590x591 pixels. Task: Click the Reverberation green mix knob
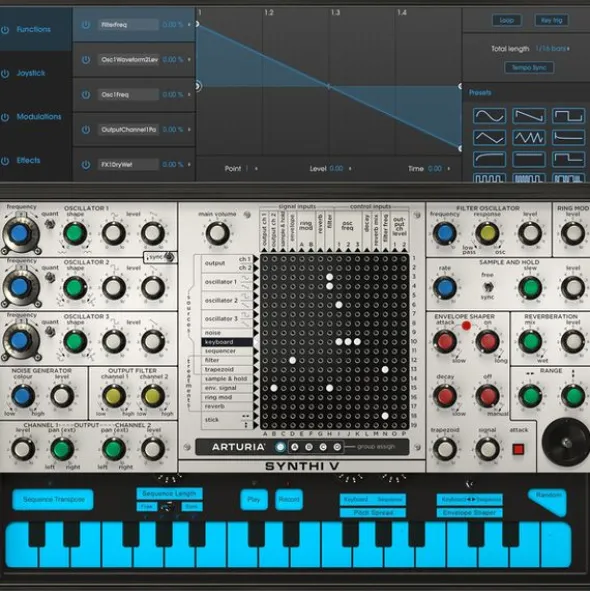pyautogui.click(x=531, y=341)
